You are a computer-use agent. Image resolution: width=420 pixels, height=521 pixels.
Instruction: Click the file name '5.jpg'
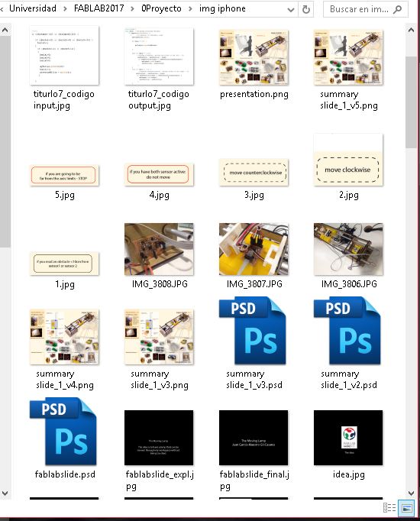[x=65, y=195]
